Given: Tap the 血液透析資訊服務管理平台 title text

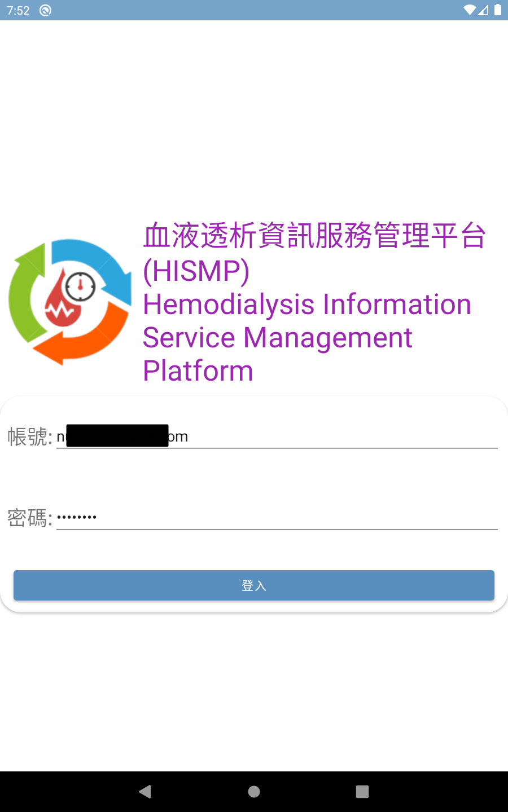Looking at the screenshot, I should (x=314, y=236).
